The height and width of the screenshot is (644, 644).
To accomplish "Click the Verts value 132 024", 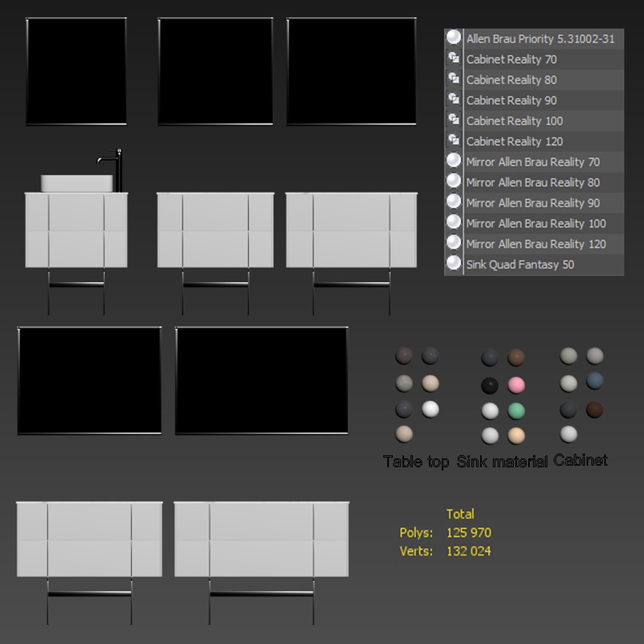I will (469, 551).
